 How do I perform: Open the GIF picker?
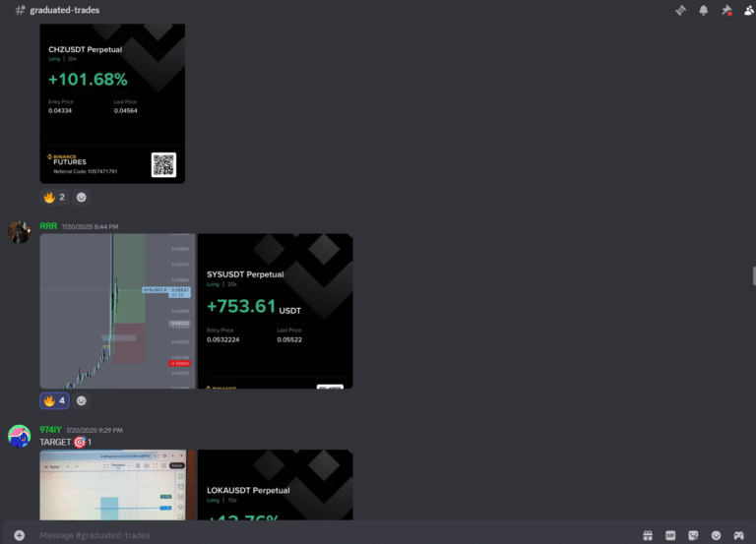click(x=670, y=535)
